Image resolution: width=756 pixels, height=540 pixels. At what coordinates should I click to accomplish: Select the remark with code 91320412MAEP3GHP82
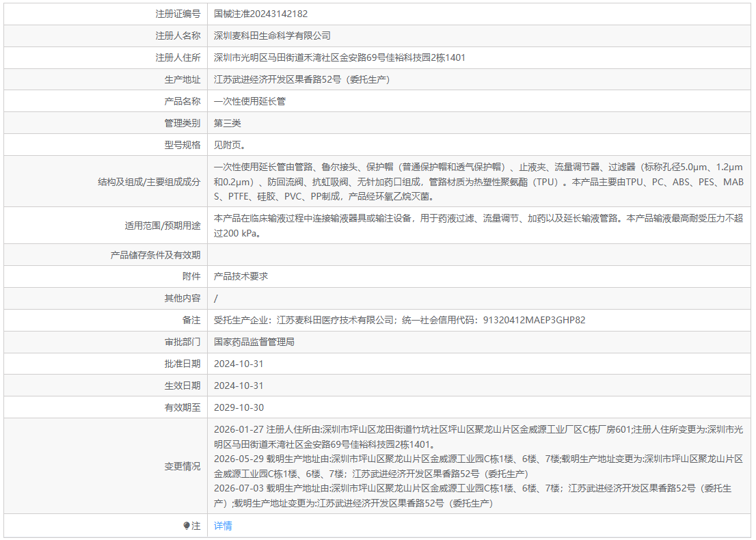400,320
